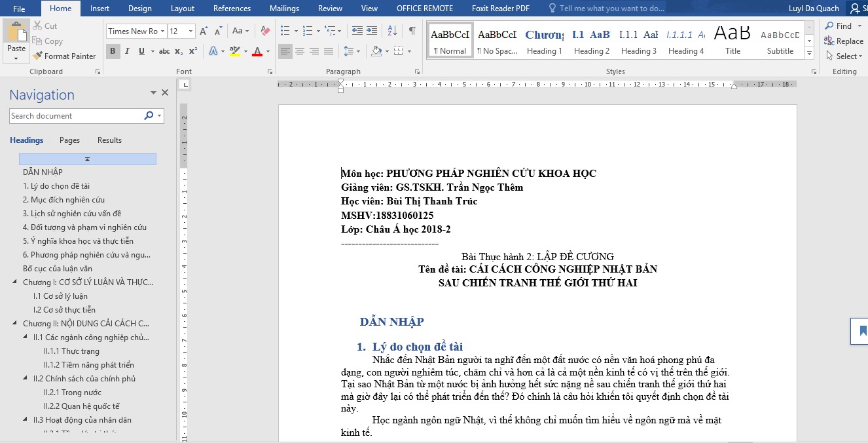Clear all formatting eraser icon
The image size is (868, 443).
pyautogui.click(x=265, y=31)
